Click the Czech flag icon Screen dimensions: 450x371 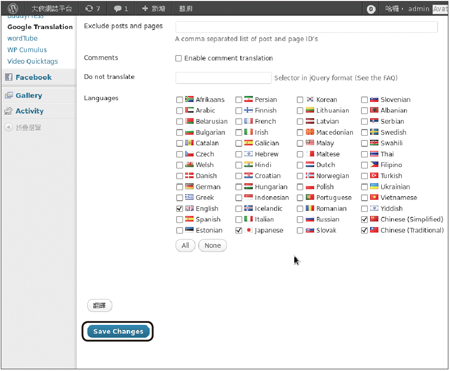point(189,154)
